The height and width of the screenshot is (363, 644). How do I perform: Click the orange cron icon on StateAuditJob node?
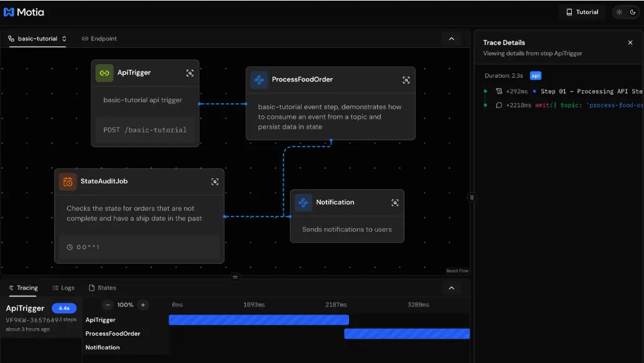click(67, 181)
